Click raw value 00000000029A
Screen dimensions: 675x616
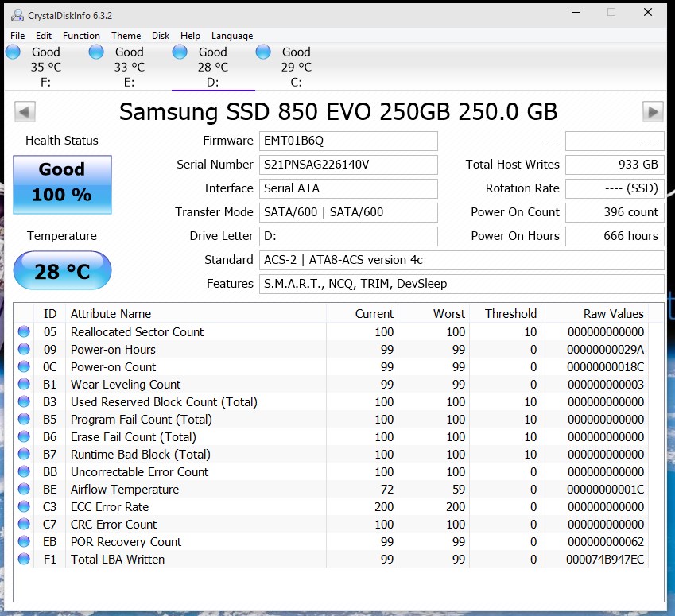pos(605,350)
